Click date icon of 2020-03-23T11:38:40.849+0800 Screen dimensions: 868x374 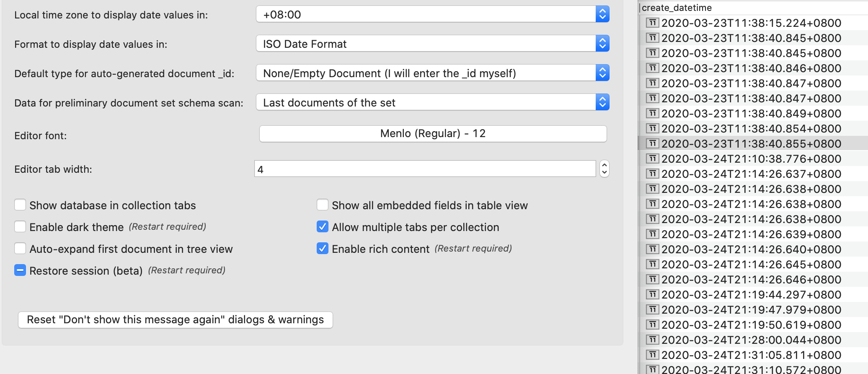[x=653, y=113]
